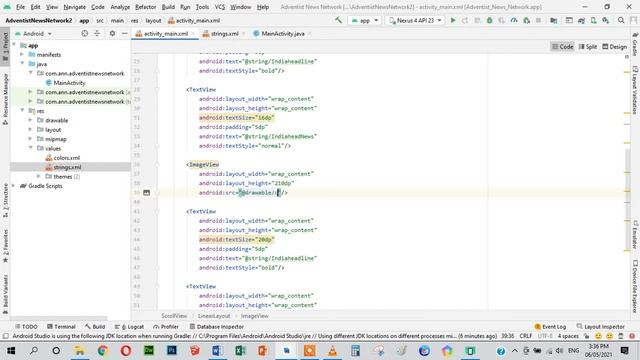
Task: Click Select Opened File target icon
Action: (84, 33)
